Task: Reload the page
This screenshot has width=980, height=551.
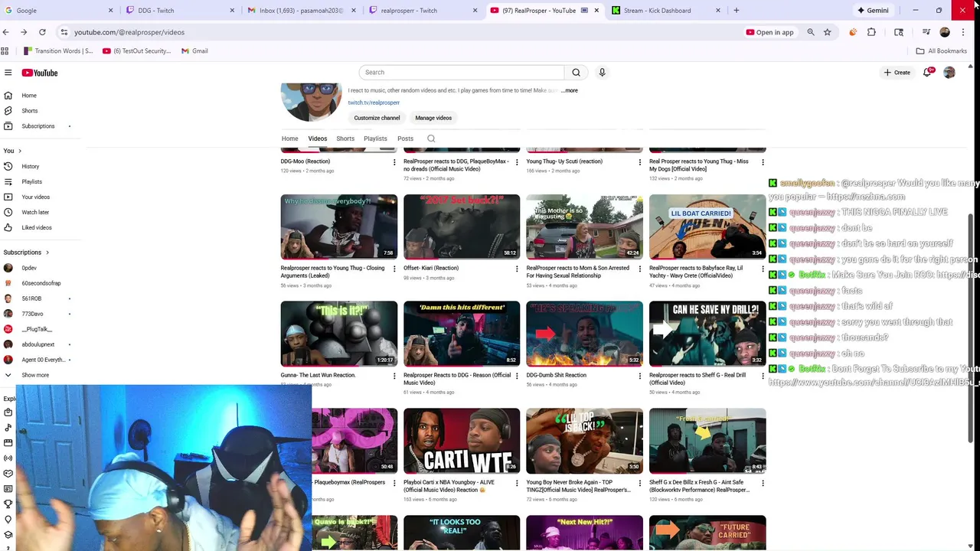Action: tap(42, 32)
